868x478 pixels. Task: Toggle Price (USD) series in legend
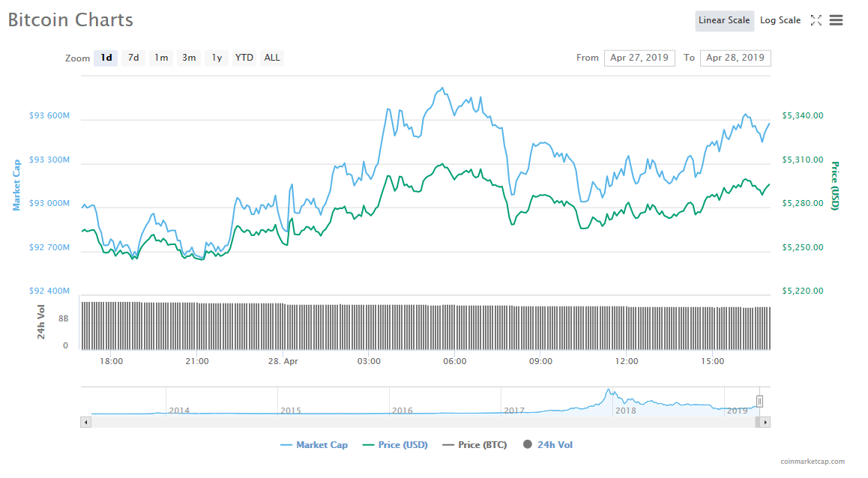395,445
